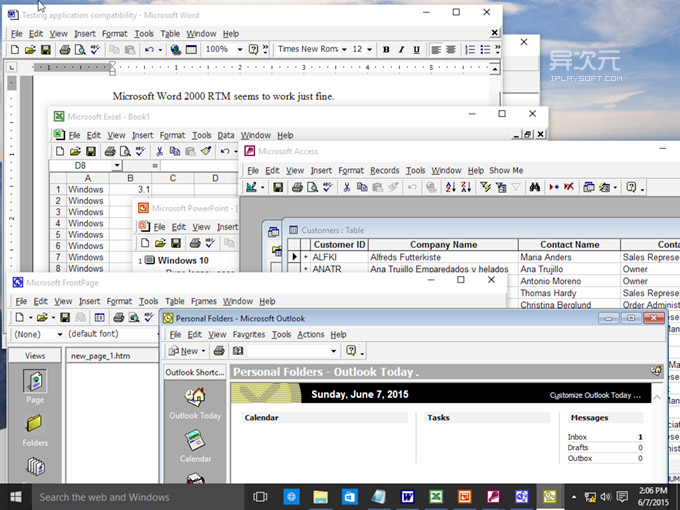680x510 pixels.
Task: Select Maria Anders contact cell
Action: (569, 257)
